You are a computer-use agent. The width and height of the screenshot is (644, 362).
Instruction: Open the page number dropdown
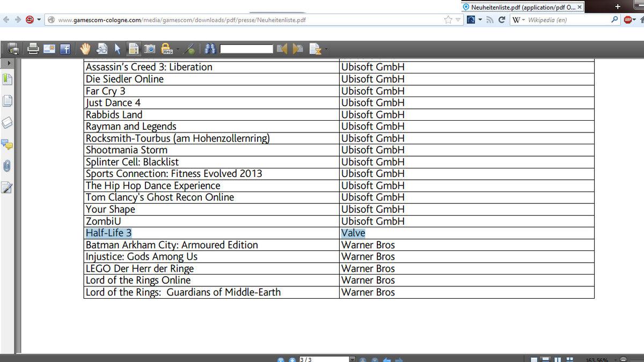pyautogui.click(x=352, y=359)
